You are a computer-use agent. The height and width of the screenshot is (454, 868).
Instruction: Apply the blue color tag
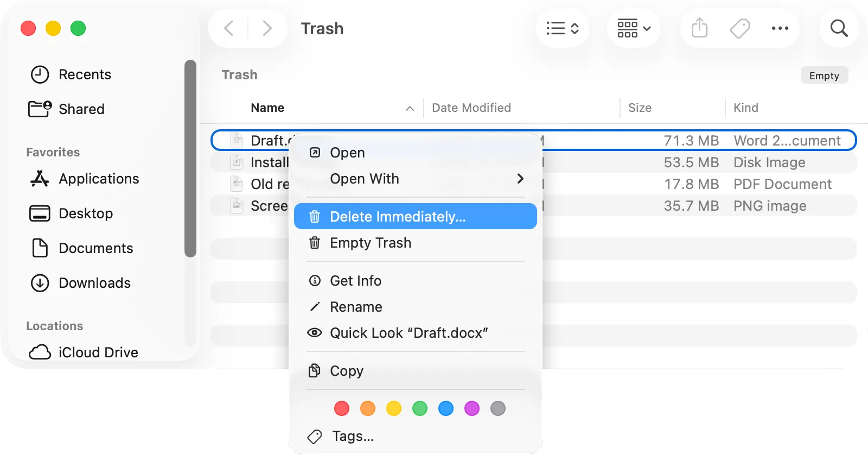tap(446, 408)
